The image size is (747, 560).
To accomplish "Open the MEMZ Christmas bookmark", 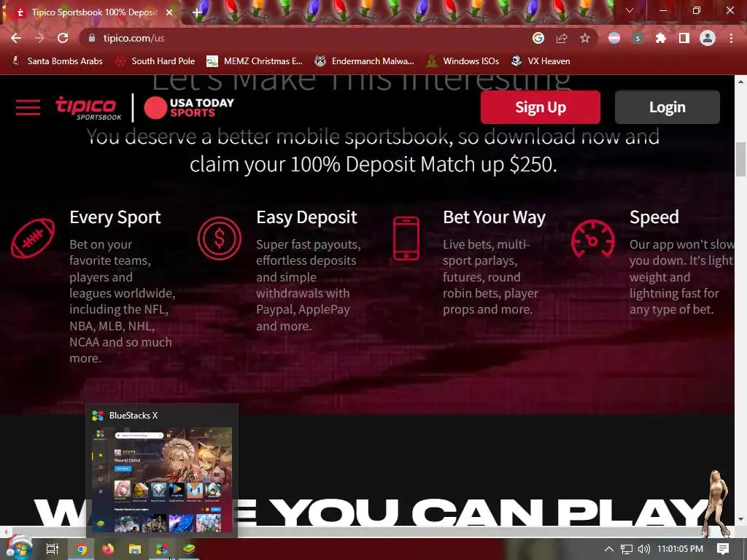I will (x=255, y=61).
